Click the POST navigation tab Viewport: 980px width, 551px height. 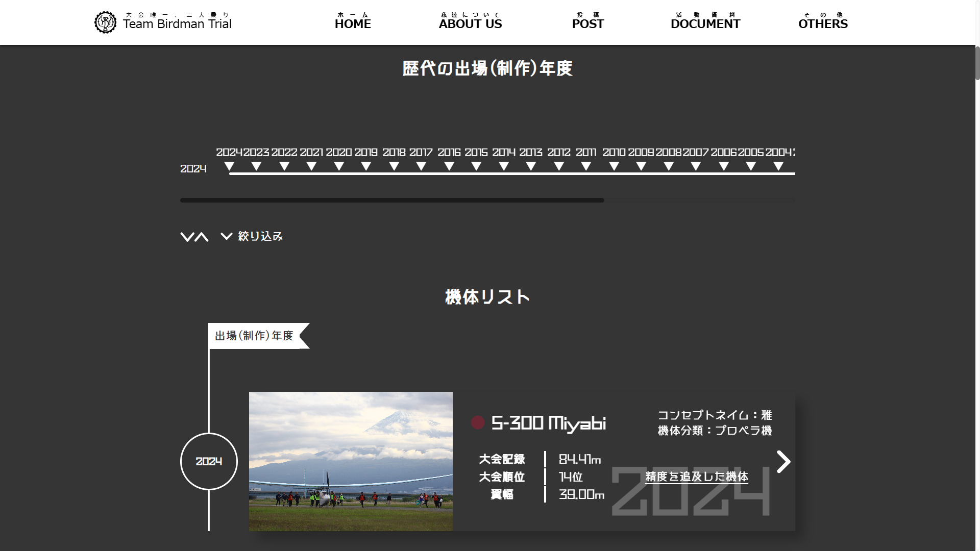coord(587,22)
